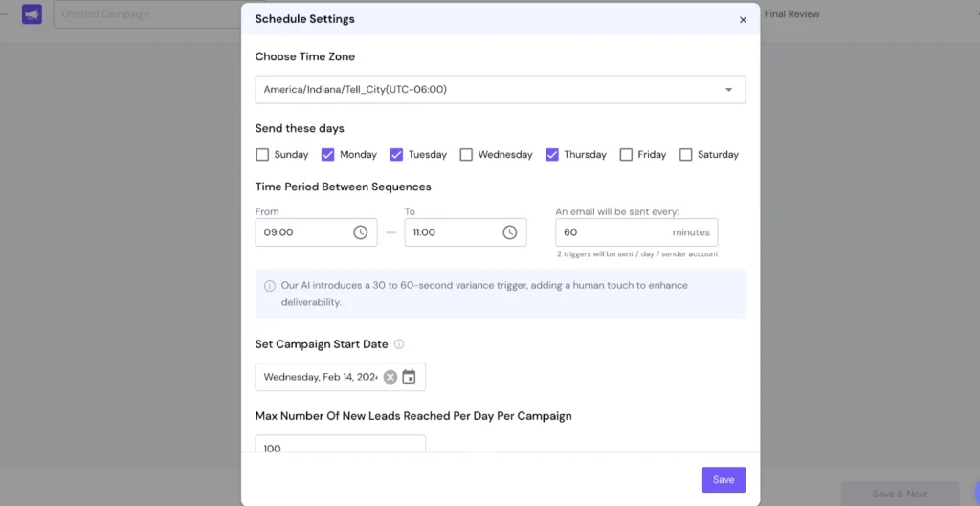Uncheck the Monday checkbox
This screenshot has width=980, height=506.
tap(327, 154)
